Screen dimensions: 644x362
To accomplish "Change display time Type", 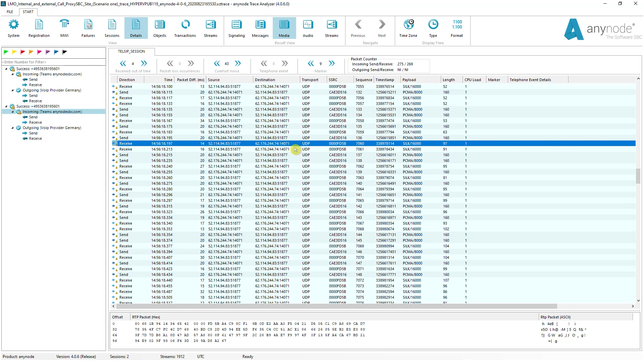I will 433,28.
